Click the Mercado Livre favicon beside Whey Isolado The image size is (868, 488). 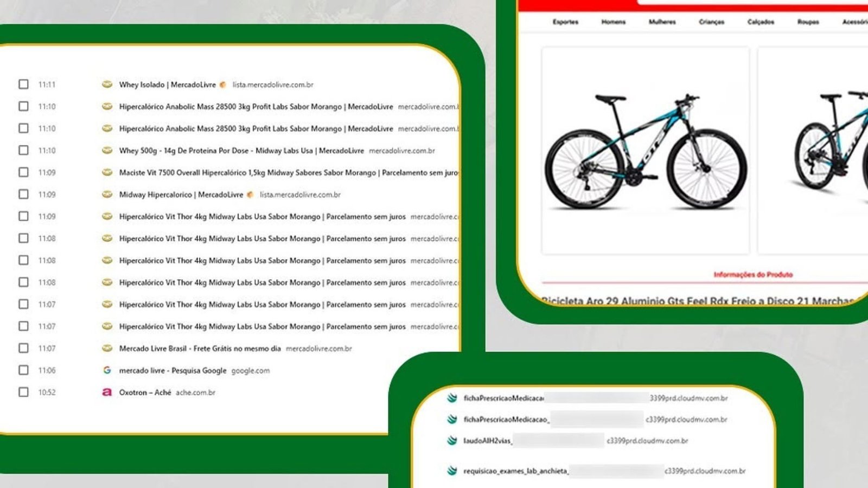[107, 85]
